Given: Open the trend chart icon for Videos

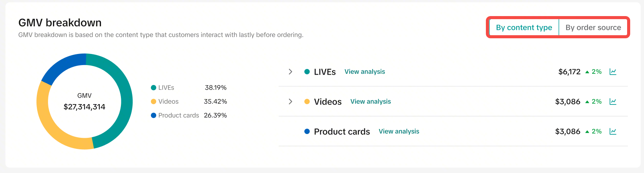Looking at the screenshot, I should coord(613,101).
